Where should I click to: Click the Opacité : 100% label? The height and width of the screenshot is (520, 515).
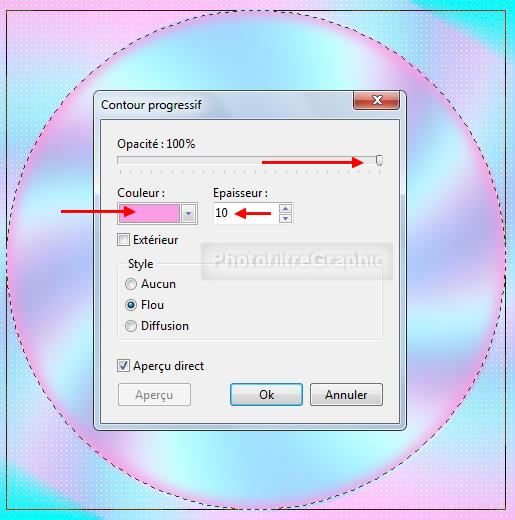point(156,144)
